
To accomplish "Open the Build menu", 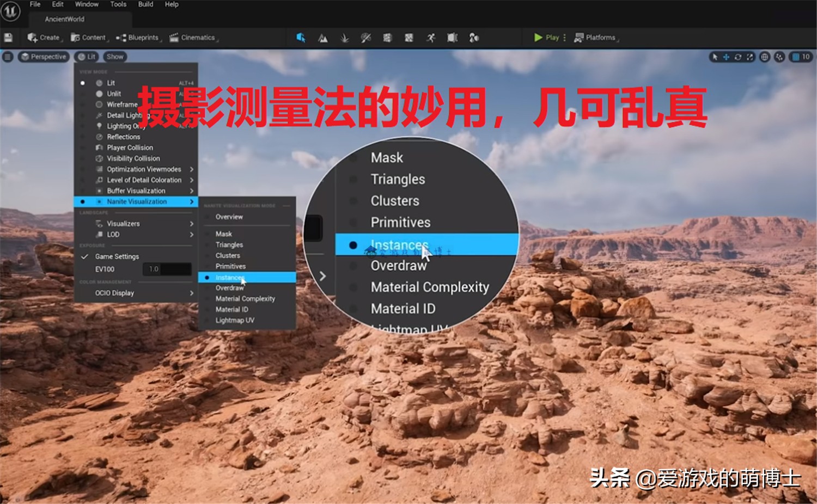I will 145,4.
